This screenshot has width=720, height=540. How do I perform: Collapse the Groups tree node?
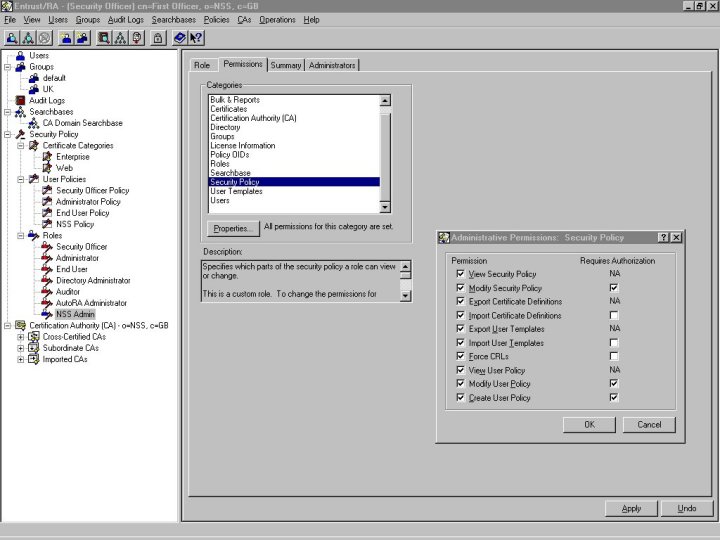click(7, 67)
